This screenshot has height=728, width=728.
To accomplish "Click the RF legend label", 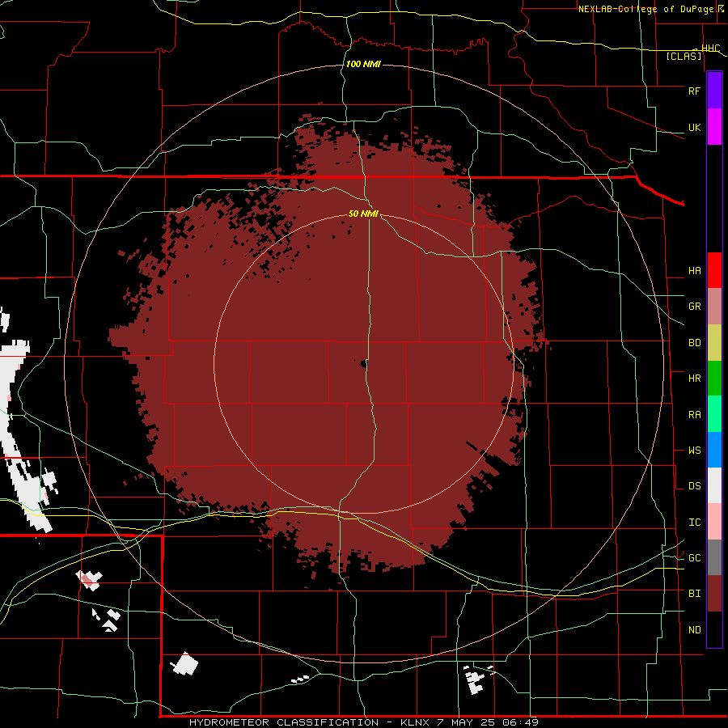I will [694, 91].
